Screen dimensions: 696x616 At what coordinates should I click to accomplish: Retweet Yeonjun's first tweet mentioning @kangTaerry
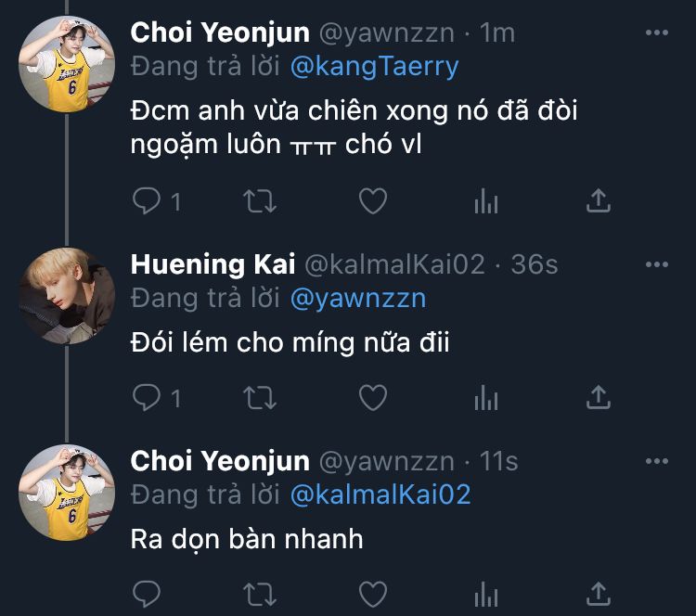(x=259, y=200)
